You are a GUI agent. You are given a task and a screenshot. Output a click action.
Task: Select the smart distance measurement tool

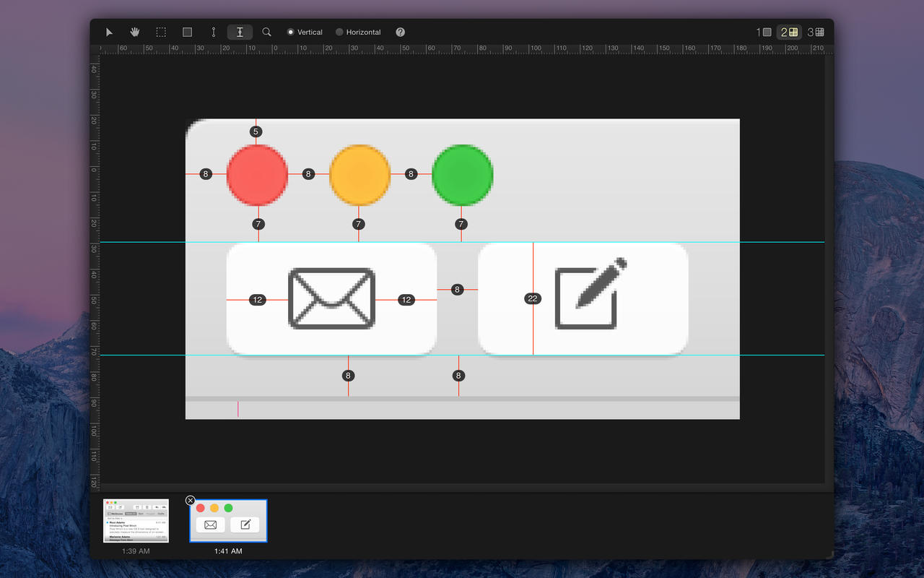point(240,32)
